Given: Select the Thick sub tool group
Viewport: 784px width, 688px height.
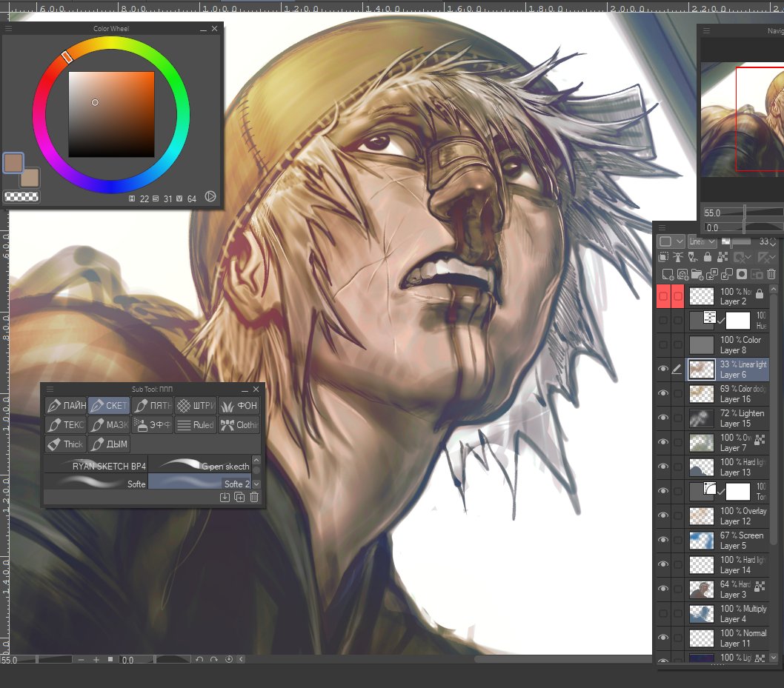Looking at the screenshot, I should pyautogui.click(x=66, y=444).
